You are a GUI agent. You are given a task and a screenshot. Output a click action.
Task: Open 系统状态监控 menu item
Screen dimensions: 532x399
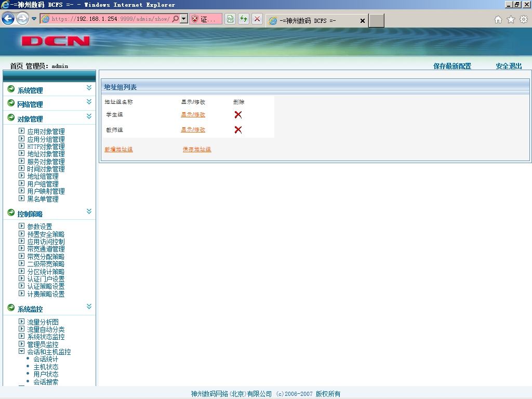46,337
